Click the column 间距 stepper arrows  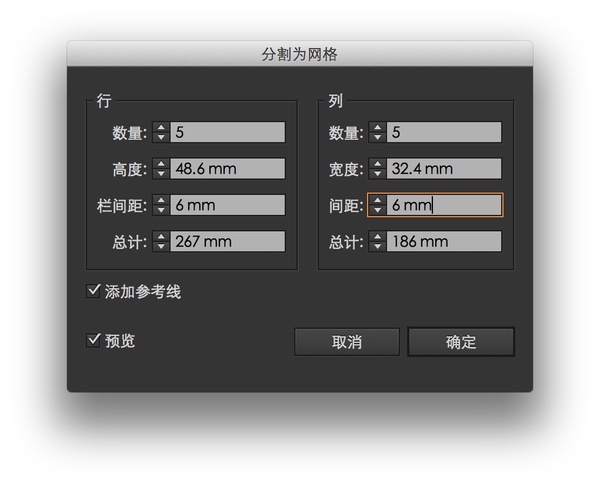(377, 205)
